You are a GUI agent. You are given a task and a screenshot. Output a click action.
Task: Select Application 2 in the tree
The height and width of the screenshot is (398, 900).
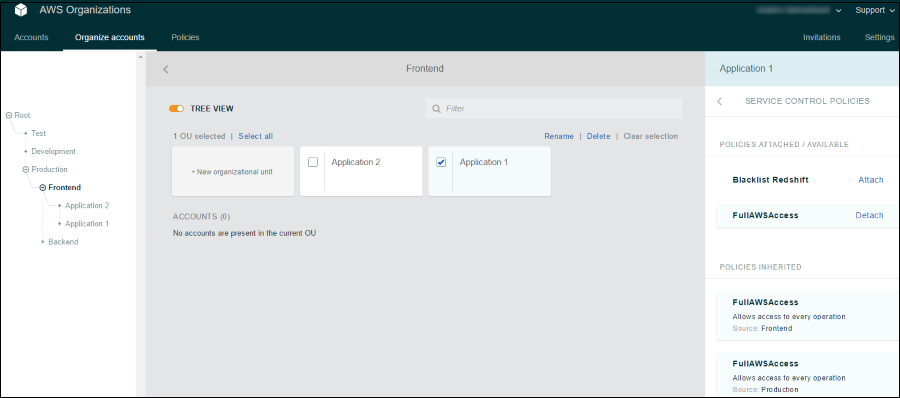tap(87, 206)
